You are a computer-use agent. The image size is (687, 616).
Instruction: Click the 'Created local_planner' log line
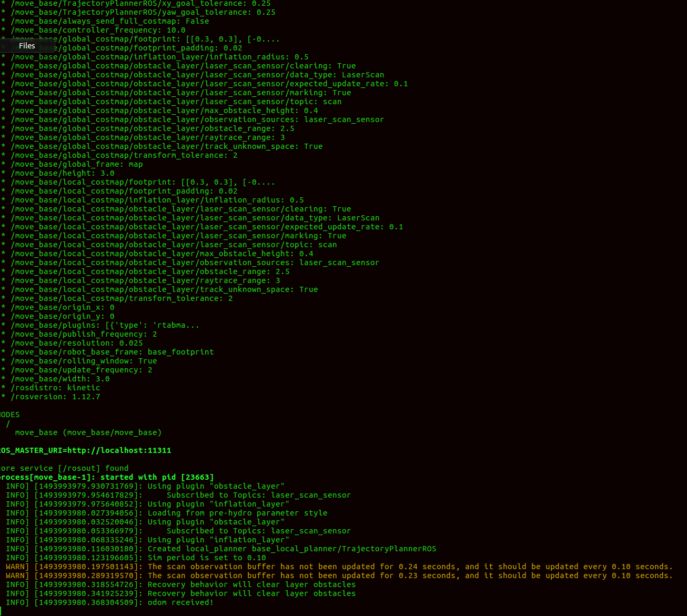point(291,549)
